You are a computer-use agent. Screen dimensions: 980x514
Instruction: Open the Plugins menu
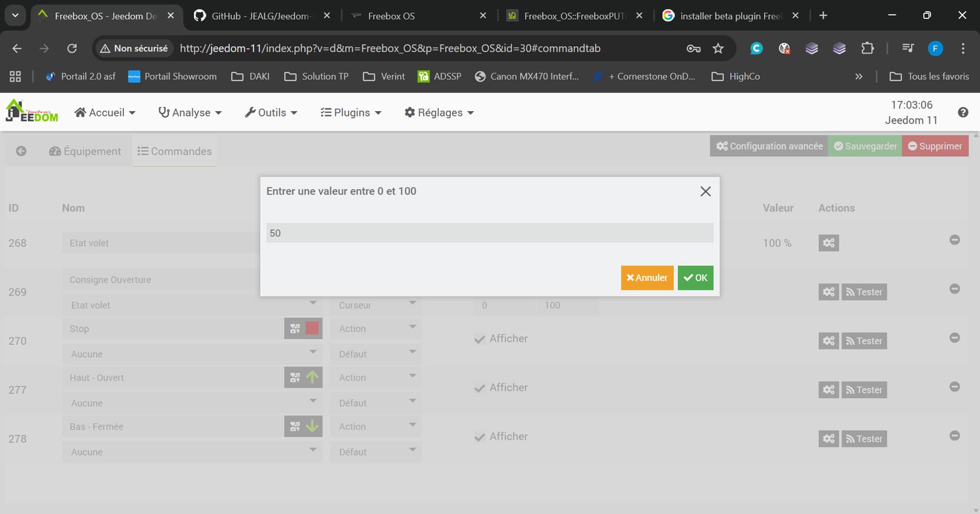pos(351,113)
